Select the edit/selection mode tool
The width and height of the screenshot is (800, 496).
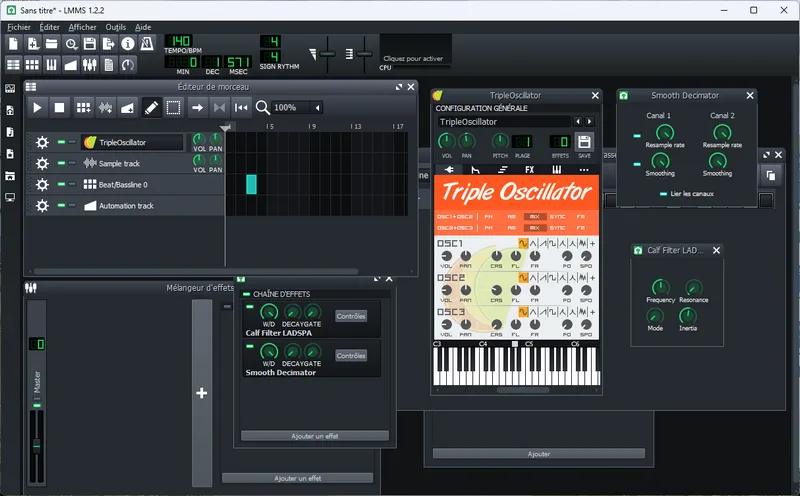point(173,108)
